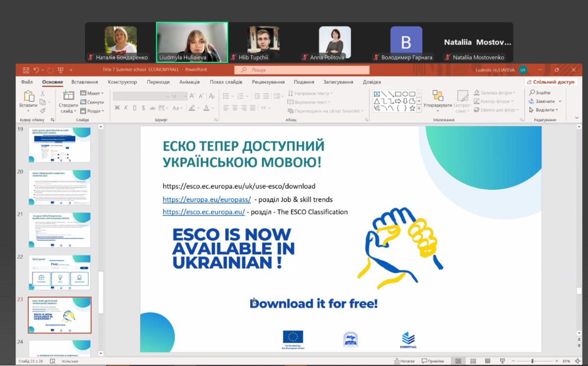This screenshot has height=366, width=588.
Task: Select the text box shape in the shapes gallery
Action: pyautogui.click(x=377, y=94)
